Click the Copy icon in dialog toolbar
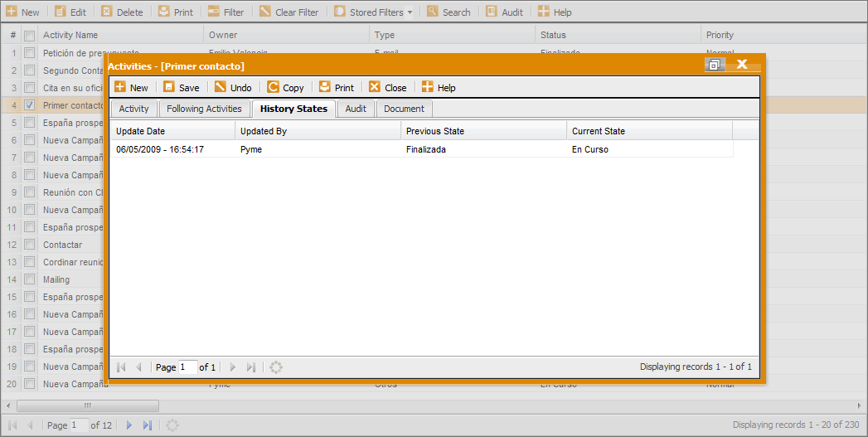The height and width of the screenshot is (437, 868). [x=273, y=87]
